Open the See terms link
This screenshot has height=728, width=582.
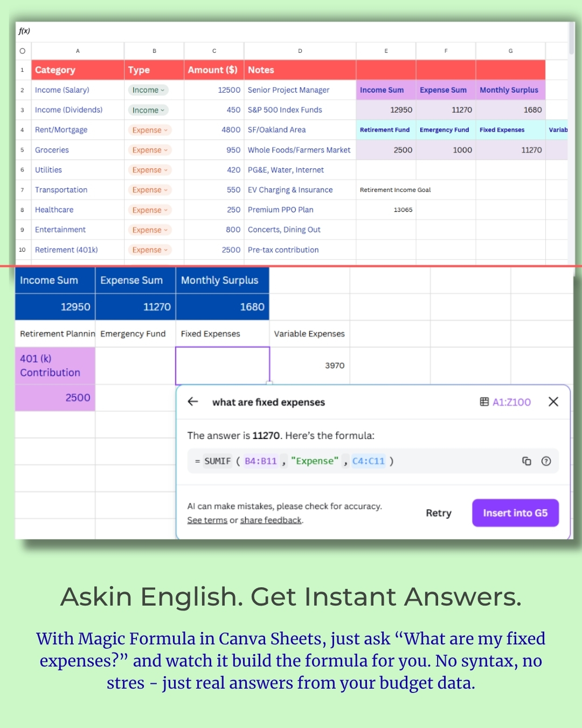207,520
